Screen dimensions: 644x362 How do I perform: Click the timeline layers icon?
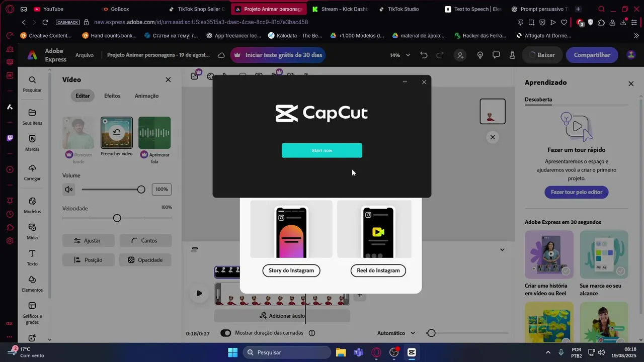pos(195,250)
